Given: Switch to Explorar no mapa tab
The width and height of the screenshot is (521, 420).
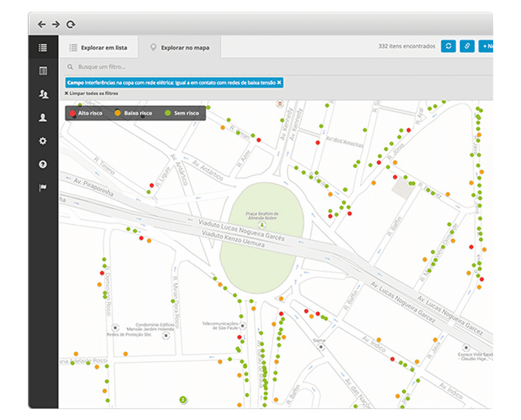Looking at the screenshot, I should tap(180, 48).
